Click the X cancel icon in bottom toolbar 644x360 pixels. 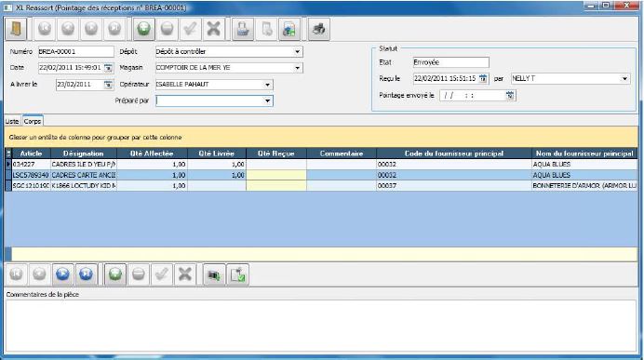pos(185,274)
